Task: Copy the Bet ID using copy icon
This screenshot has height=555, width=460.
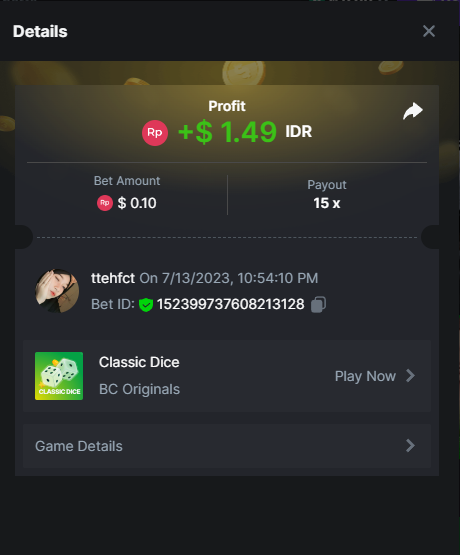Action: coord(318,304)
